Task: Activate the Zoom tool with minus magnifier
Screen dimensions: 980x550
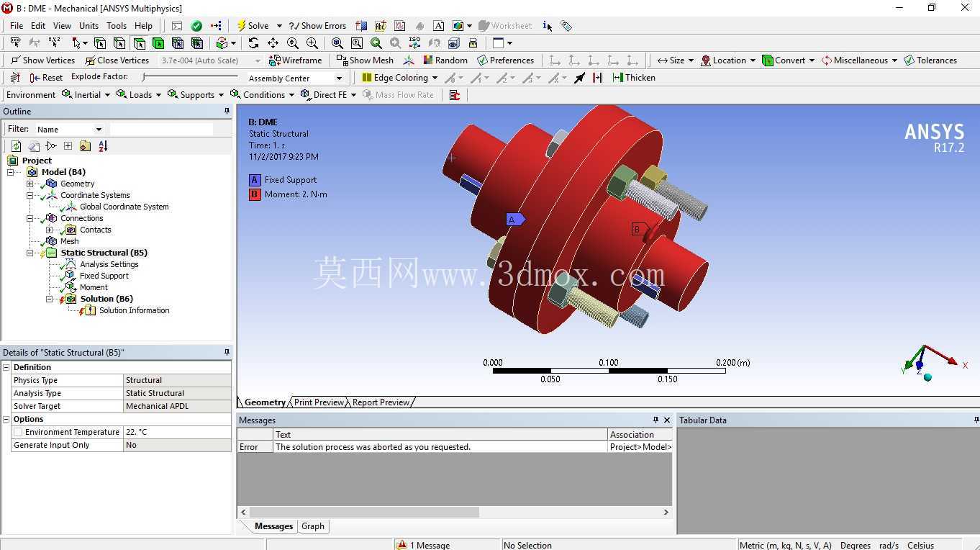Action: (293, 43)
